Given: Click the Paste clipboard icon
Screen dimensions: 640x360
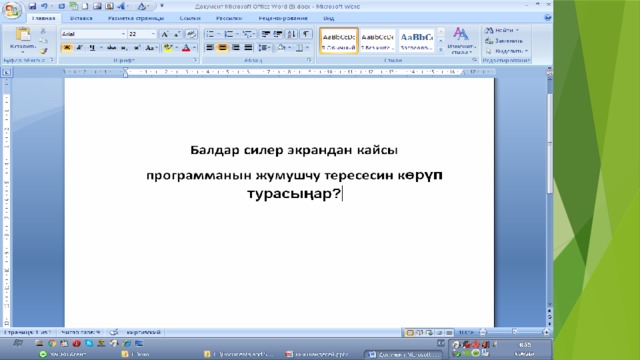Looking at the screenshot, I should point(23,35).
